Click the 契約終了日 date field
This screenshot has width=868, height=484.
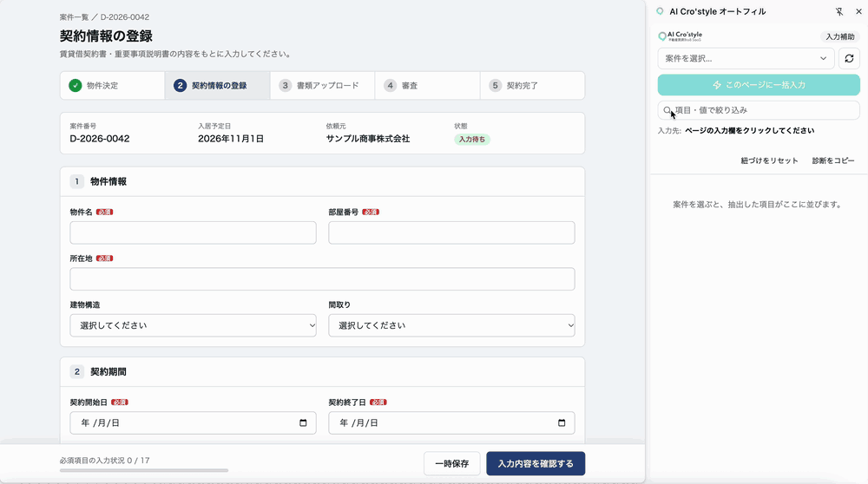point(451,423)
